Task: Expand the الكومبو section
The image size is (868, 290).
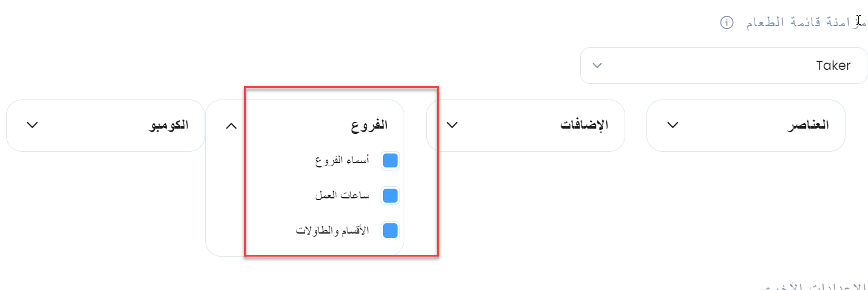Action: (106, 126)
